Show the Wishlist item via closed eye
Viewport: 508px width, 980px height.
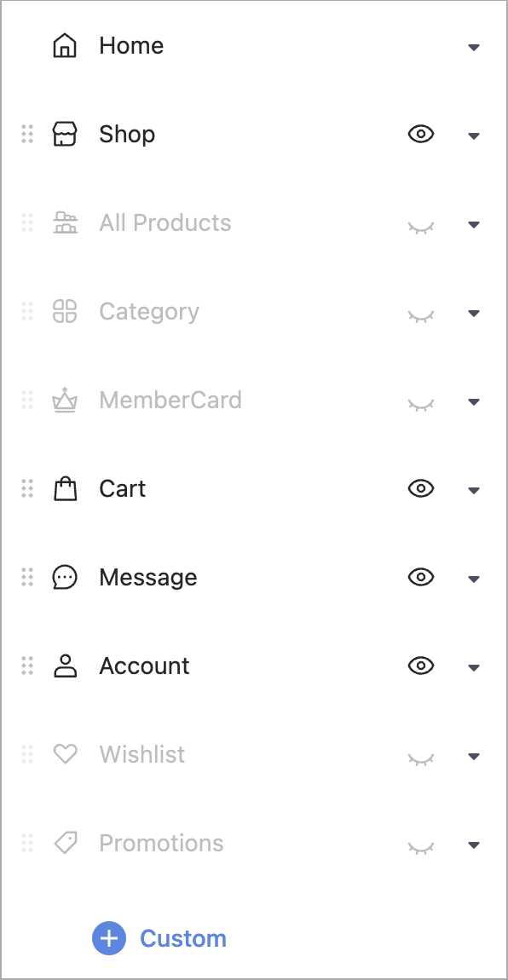(x=421, y=758)
